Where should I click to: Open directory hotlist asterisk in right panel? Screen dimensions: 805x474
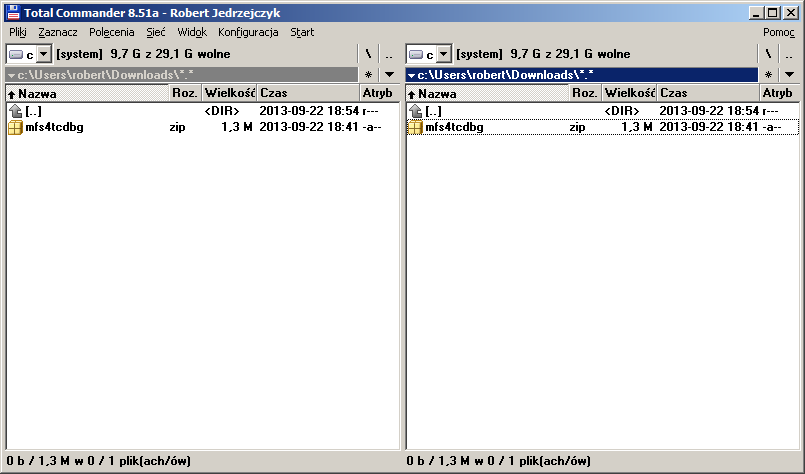tap(768, 75)
